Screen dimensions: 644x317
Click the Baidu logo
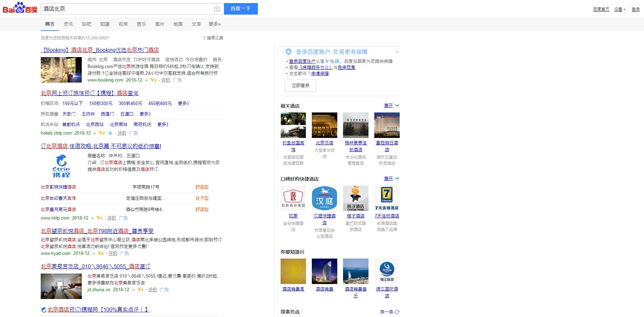[x=20, y=8]
